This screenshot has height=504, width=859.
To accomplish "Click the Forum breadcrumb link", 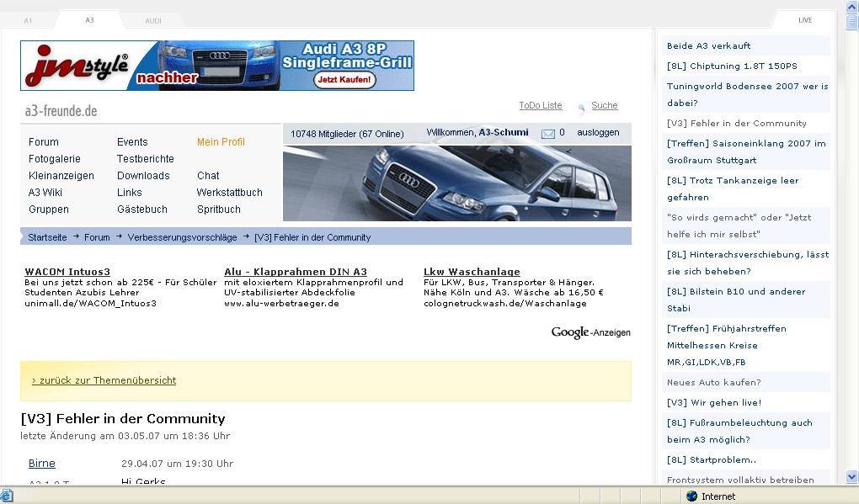I will tap(97, 237).
